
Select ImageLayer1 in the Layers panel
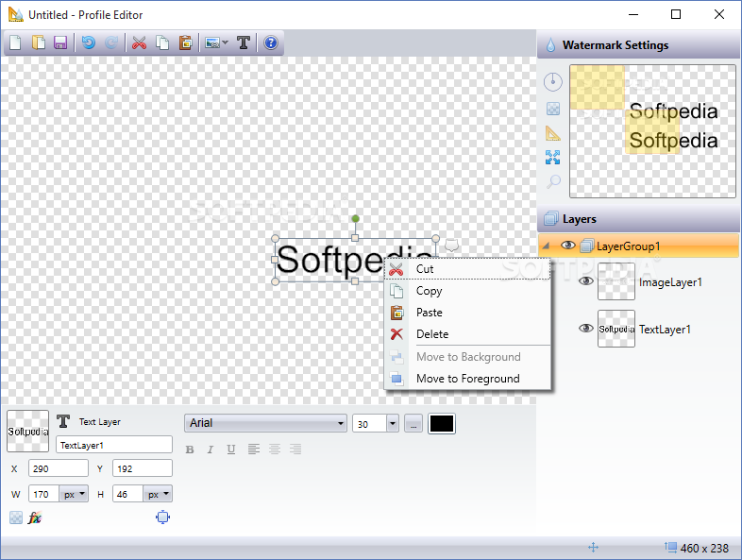click(670, 282)
